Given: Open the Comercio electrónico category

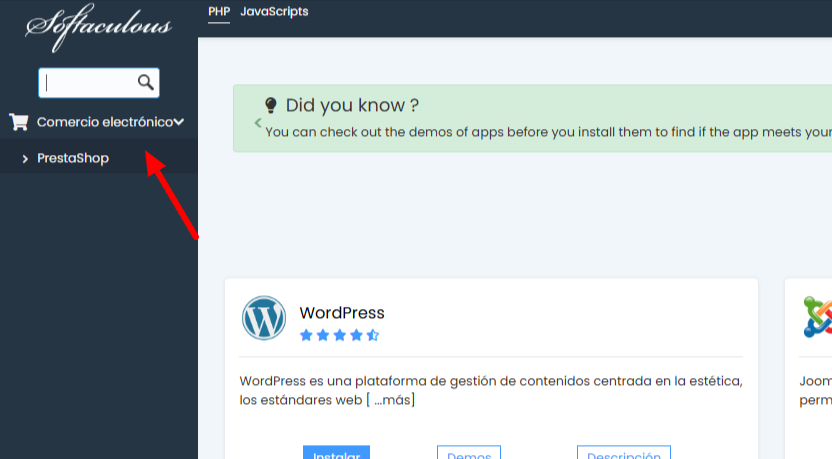Looking at the screenshot, I should 105,122.
